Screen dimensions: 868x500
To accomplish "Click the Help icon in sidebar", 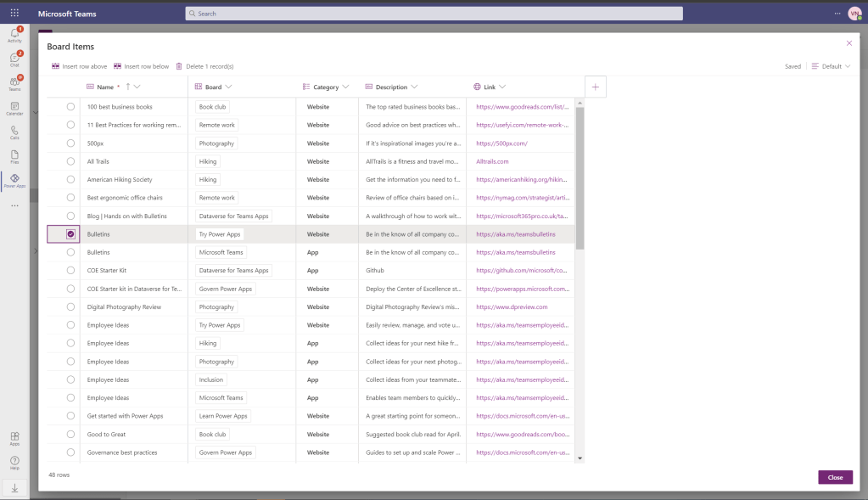I will 14,463.
